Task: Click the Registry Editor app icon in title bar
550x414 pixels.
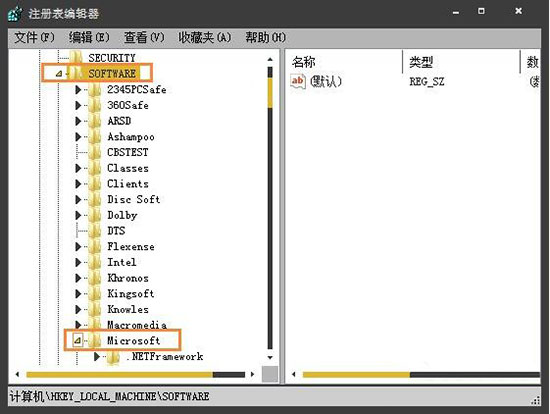Action: 15,13
